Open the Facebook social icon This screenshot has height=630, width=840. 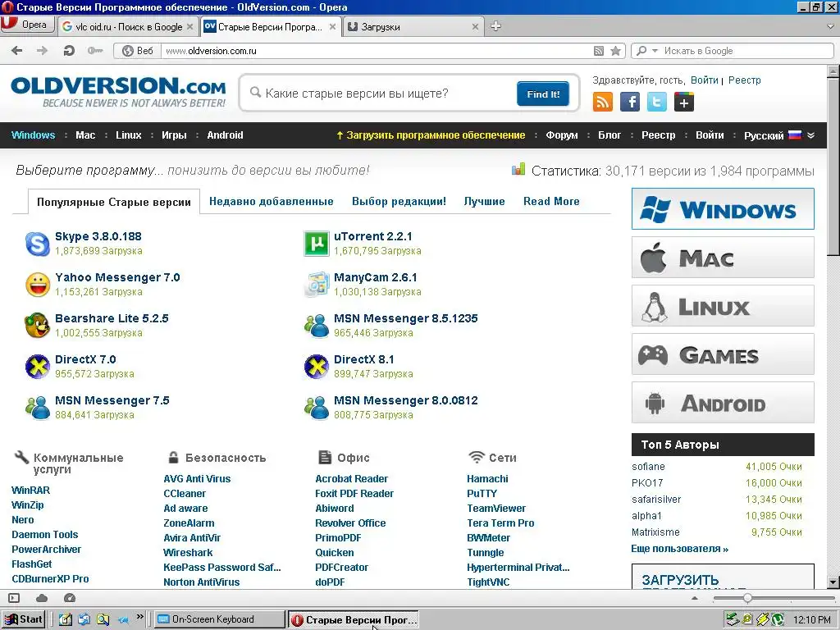click(x=630, y=102)
